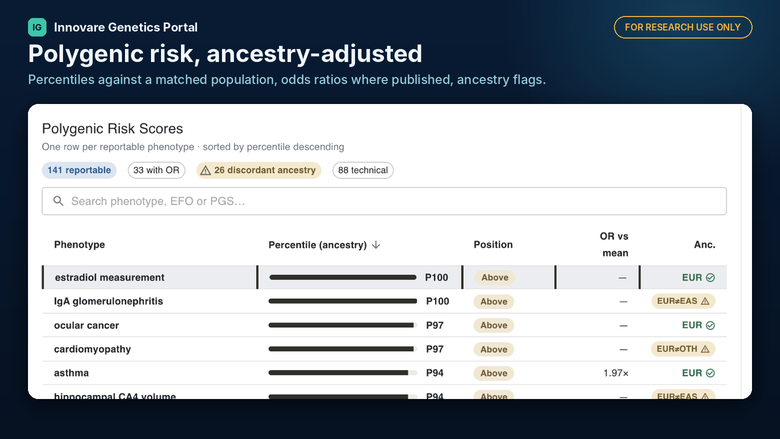This screenshot has width=780, height=439.
Task: Click EUR checkmark icon in asthma row
Action: [x=710, y=373]
